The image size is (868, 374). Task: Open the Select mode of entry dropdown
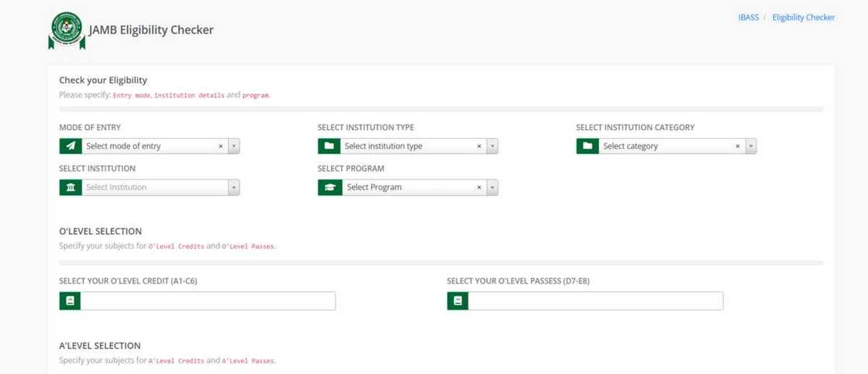click(160, 146)
